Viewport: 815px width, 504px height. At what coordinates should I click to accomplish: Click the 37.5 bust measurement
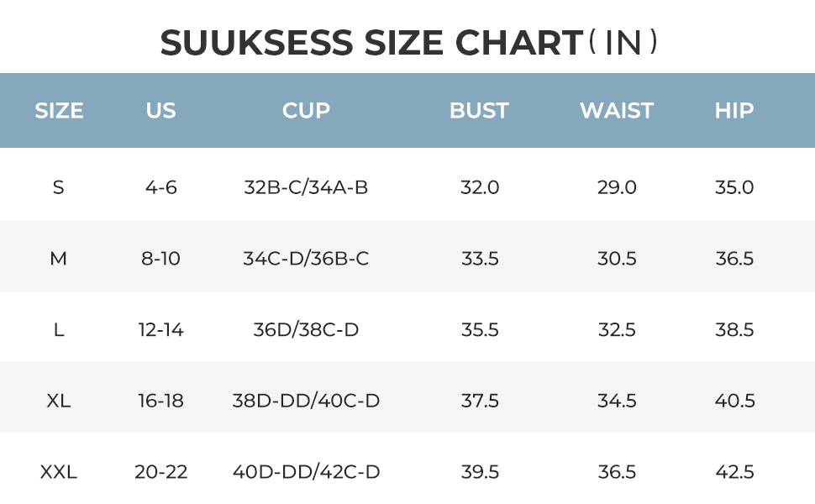tap(480, 402)
